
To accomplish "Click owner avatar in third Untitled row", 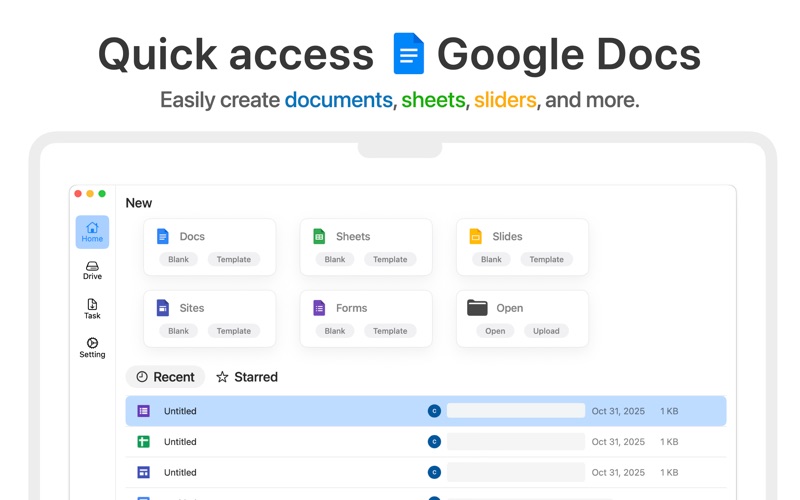I will click(434, 472).
